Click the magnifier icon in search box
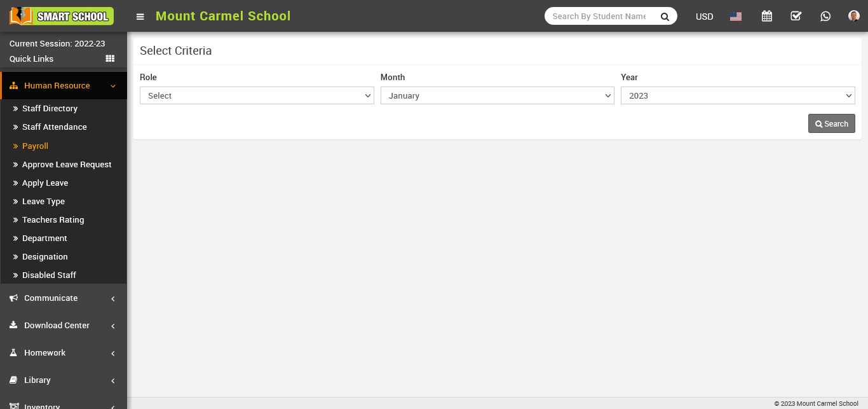This screenshot has width=868, height=409. point(665,17)
